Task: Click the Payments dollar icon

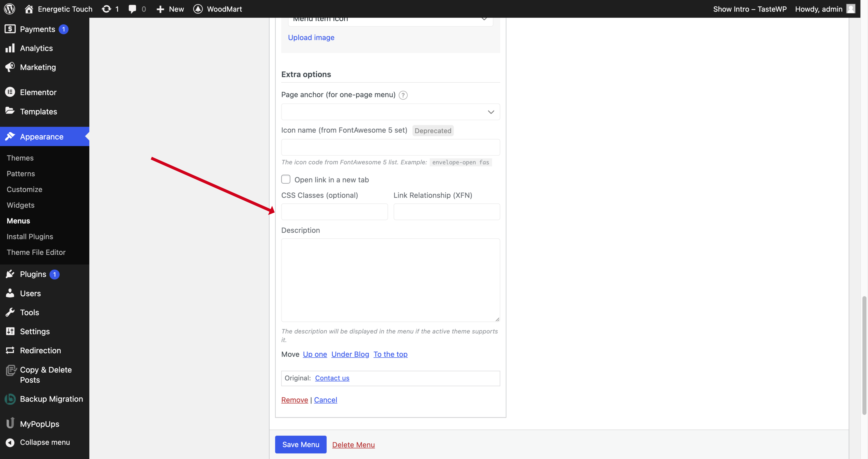Action: (10, 29)
